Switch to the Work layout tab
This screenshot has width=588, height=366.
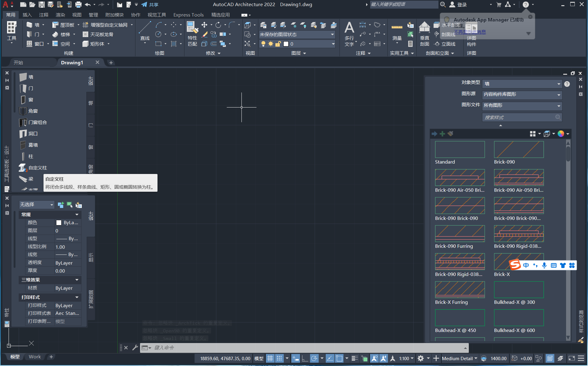coord(35,357)
